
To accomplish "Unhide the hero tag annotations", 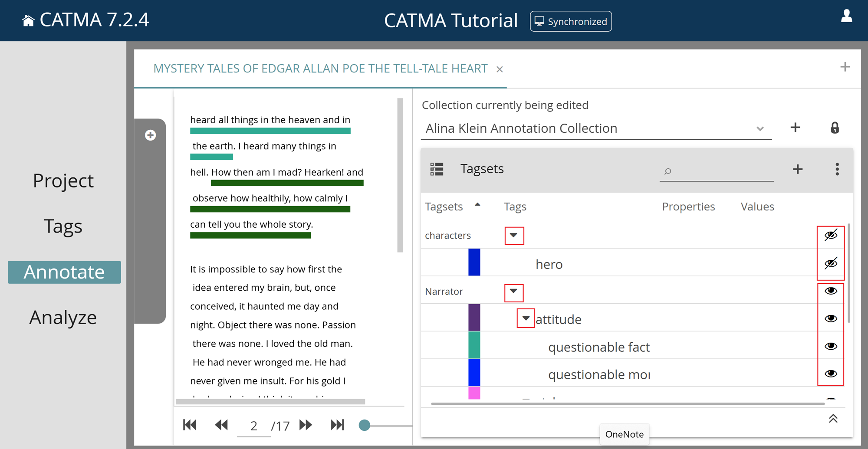I will [830, 263].
